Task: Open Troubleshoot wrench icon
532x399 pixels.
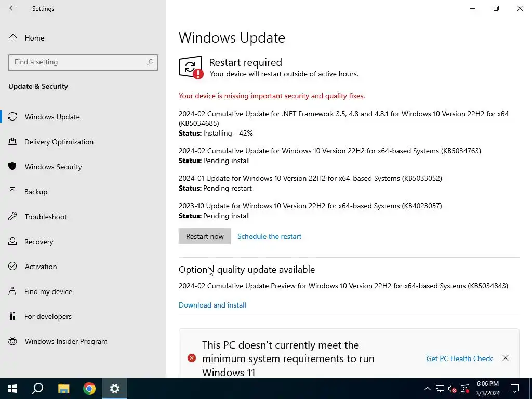Action: tap(12, 217)
